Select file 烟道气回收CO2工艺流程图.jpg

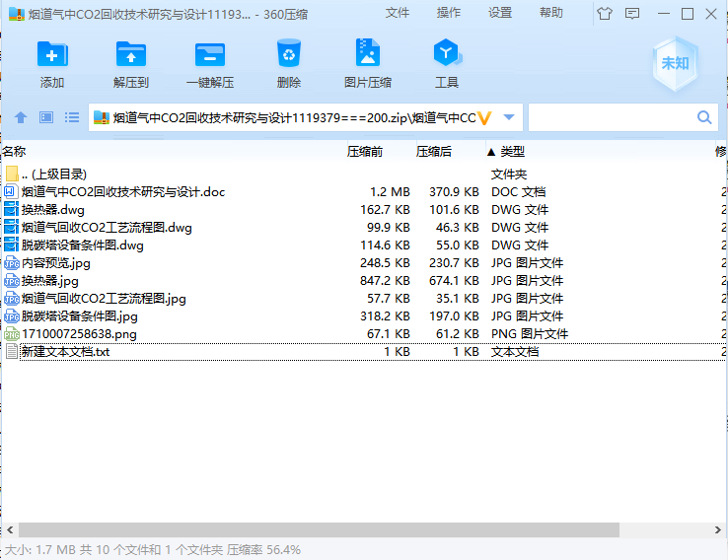(x=104, y=299)
